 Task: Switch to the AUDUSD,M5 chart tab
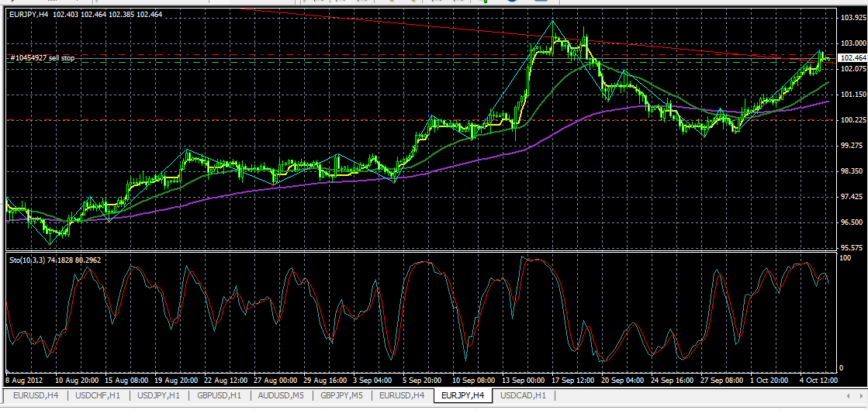point(281,396)
